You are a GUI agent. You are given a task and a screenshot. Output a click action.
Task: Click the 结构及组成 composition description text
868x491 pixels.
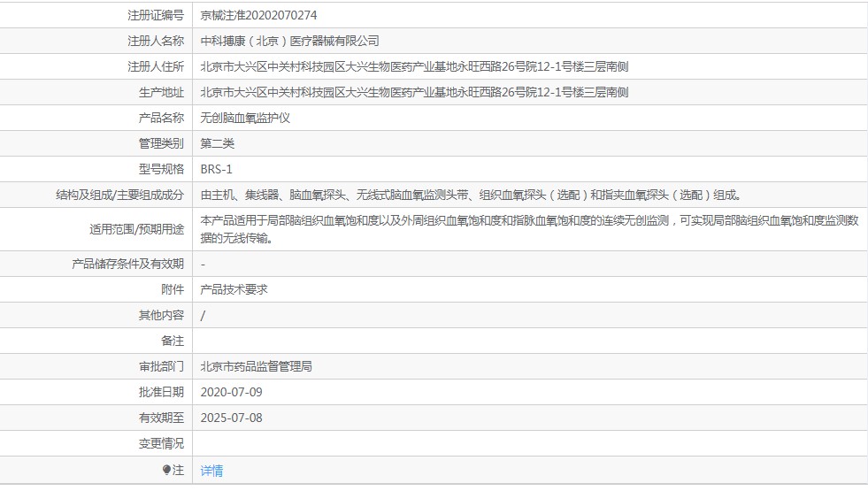471,195
